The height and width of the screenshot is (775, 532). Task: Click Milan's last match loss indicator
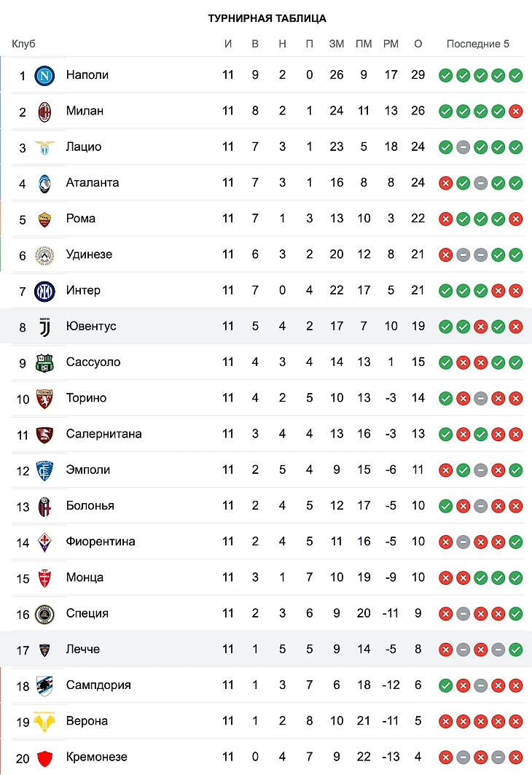[x=516, y=111]
